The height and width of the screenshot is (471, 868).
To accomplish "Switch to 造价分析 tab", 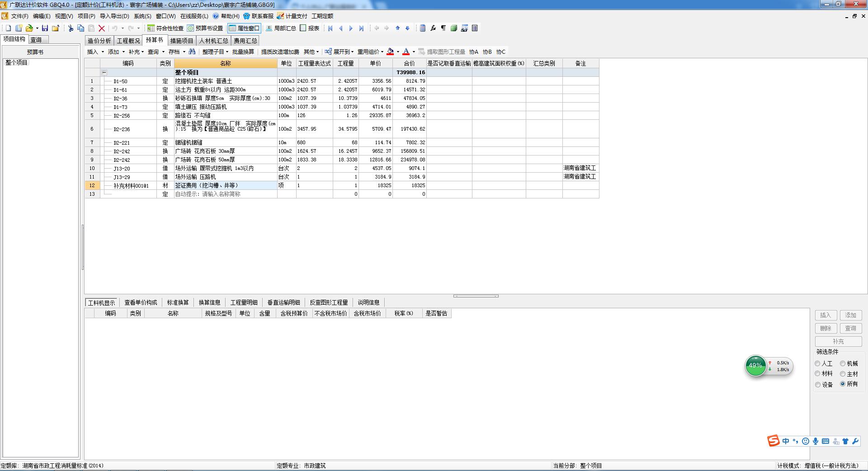I will pyautogui.click(x=99, y=41).
